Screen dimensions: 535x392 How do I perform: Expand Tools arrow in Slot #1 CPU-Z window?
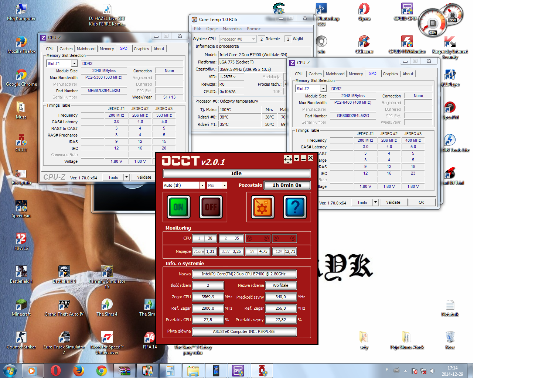pos(126,177)
